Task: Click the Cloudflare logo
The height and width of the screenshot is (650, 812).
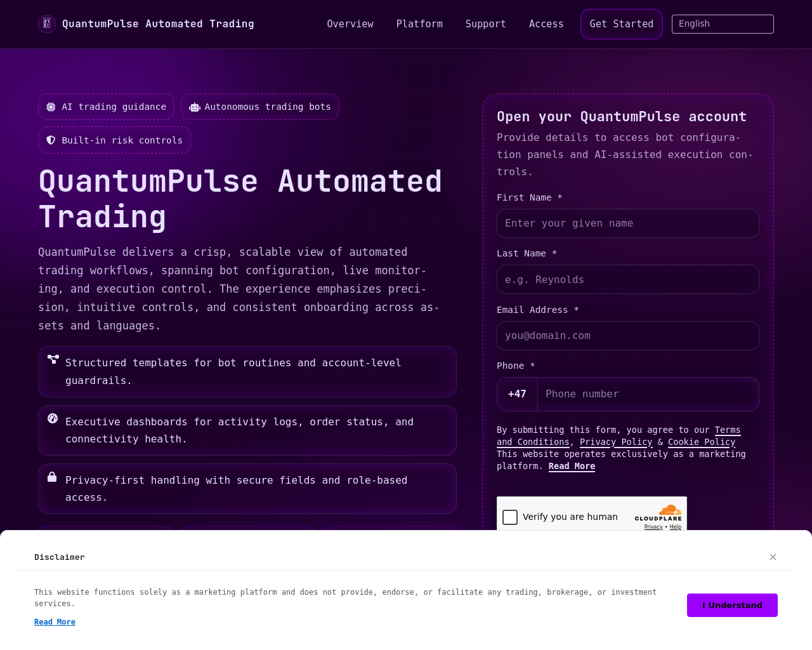Action: coord(658,513)
